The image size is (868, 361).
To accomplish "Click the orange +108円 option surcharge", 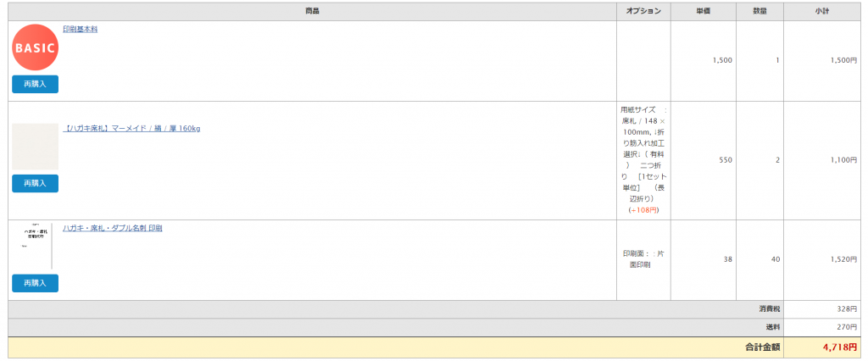I will click(x=644, y=210).
